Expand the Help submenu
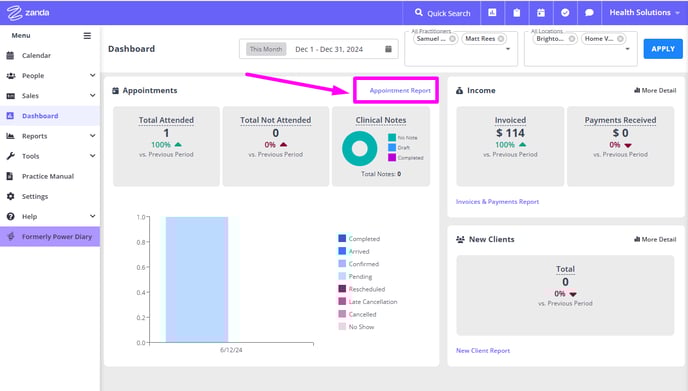The image size is (688, 391). tap(93, 216)
